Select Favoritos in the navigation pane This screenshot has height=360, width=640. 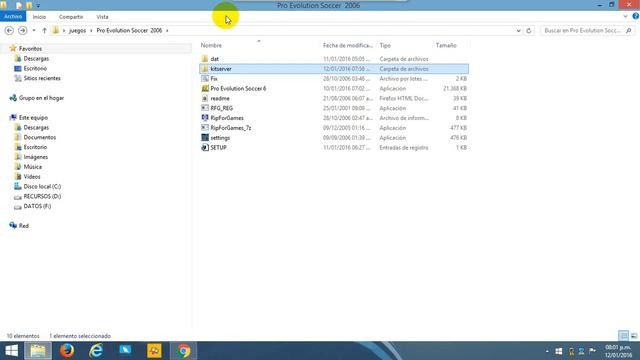point(30,49)
